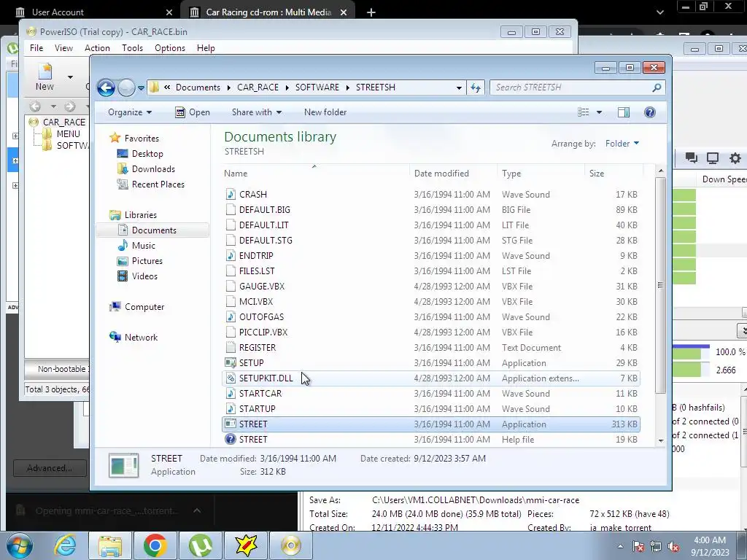Select CAR_RACE root in PowerISO tree
747x560 pixels.
[x=64, y=122]
